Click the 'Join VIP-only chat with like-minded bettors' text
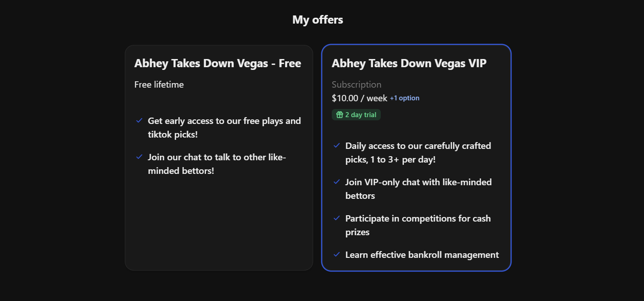The image size is (644, 301). (x=418, y=188)
